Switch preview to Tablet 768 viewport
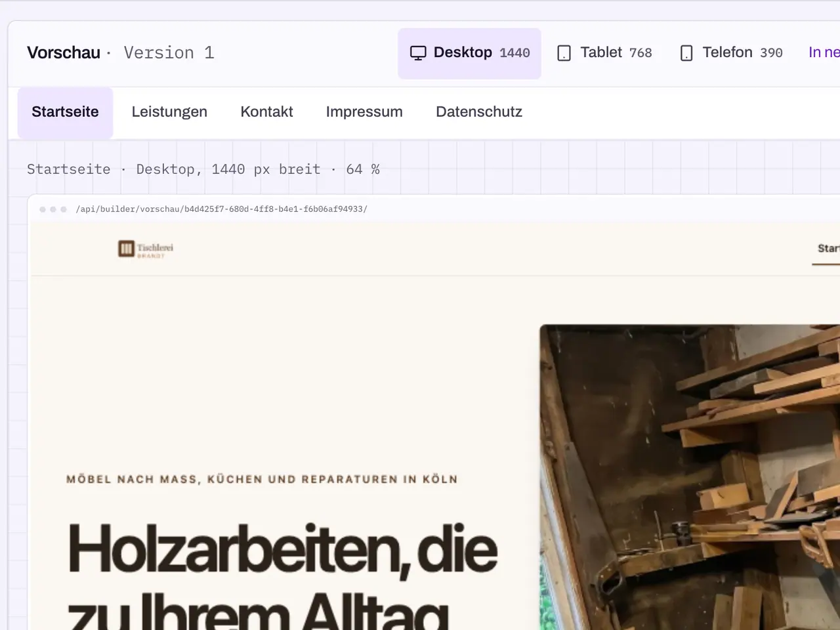840x630 pixels. coord(604,53)
